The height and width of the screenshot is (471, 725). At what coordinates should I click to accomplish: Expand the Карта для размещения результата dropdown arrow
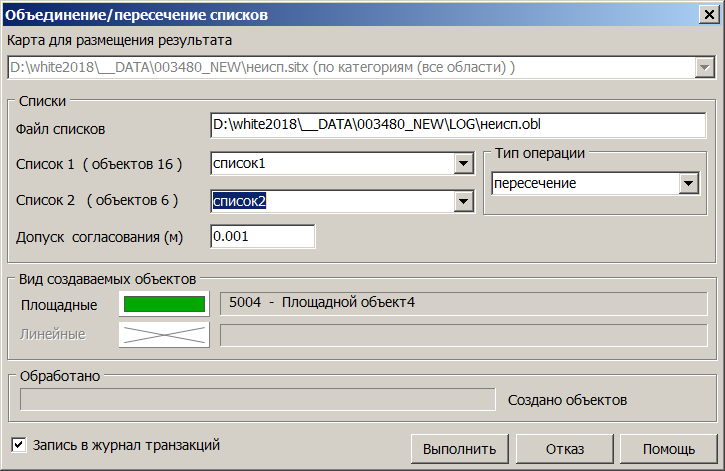(x=703, y=68)
